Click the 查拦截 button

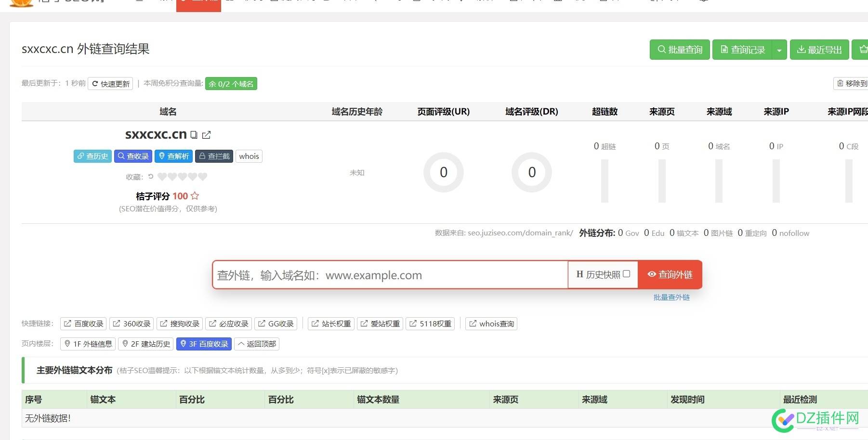pyautogui.click(x=214, y=156)
